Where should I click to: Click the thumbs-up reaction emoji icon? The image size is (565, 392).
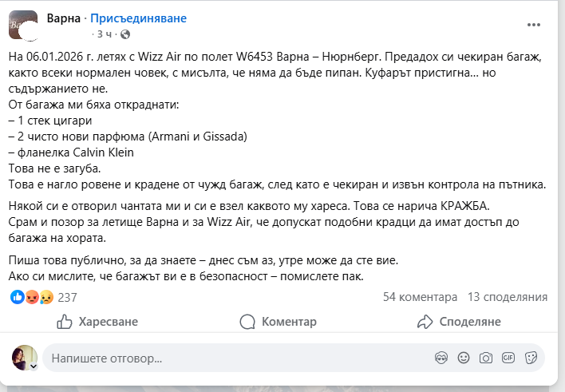click(17, 297)
